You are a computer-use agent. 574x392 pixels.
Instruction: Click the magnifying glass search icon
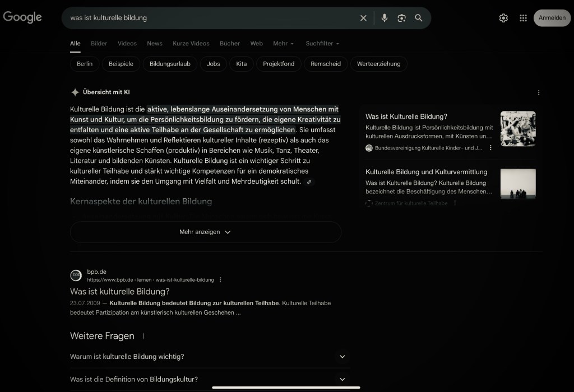(x=419, y=18)
